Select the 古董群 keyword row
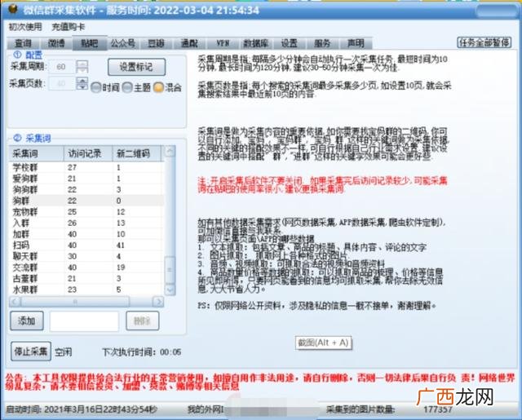 click(86, 279)
